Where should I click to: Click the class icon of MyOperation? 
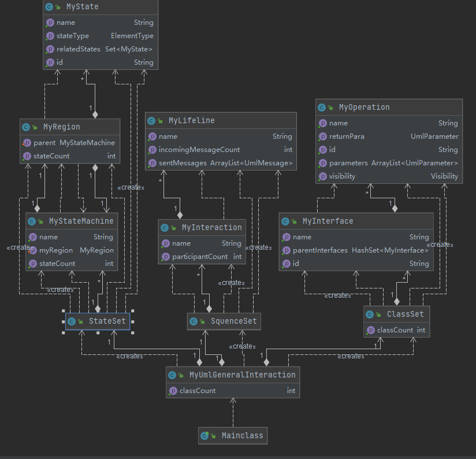322,107
